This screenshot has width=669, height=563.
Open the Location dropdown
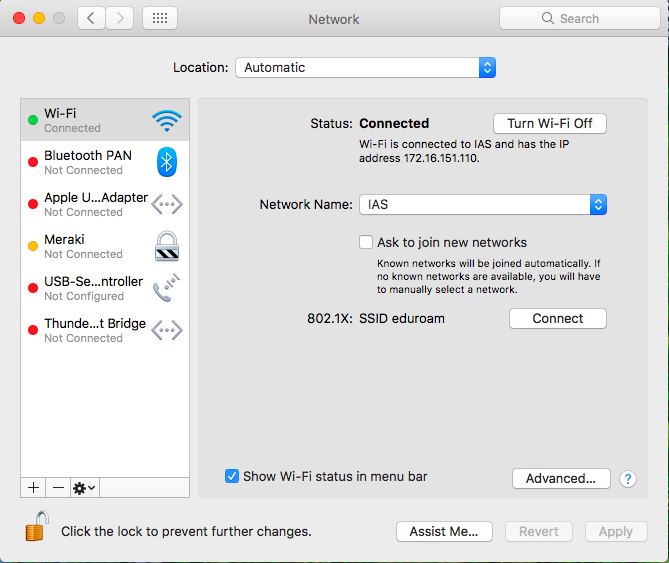[x=365, y=68]
